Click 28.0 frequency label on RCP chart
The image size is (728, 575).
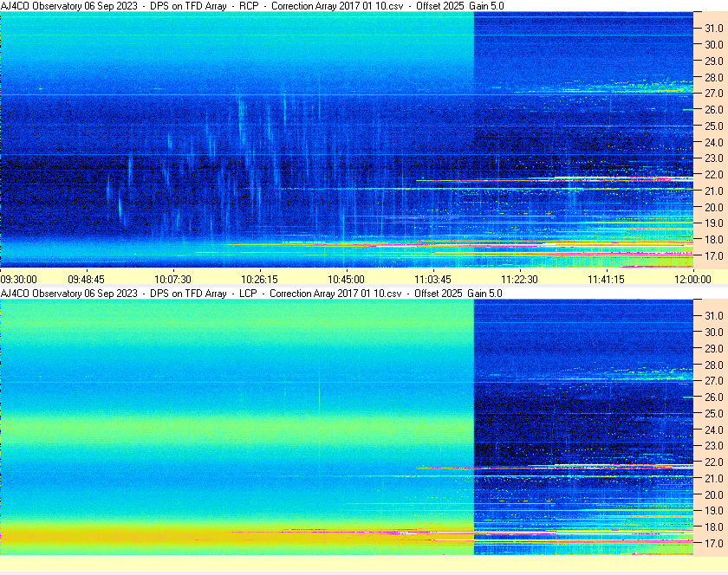tap(714, 77)
